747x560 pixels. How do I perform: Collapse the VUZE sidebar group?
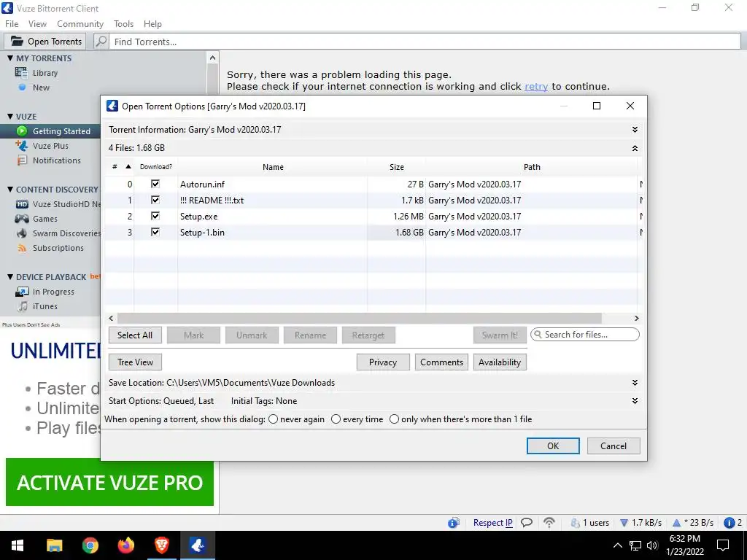pos(10,117)
